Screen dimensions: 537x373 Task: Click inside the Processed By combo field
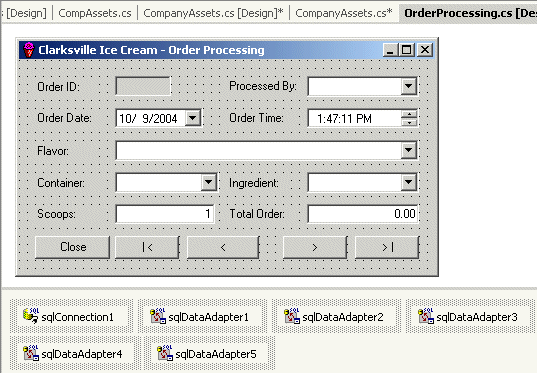[x=355, y=86]
